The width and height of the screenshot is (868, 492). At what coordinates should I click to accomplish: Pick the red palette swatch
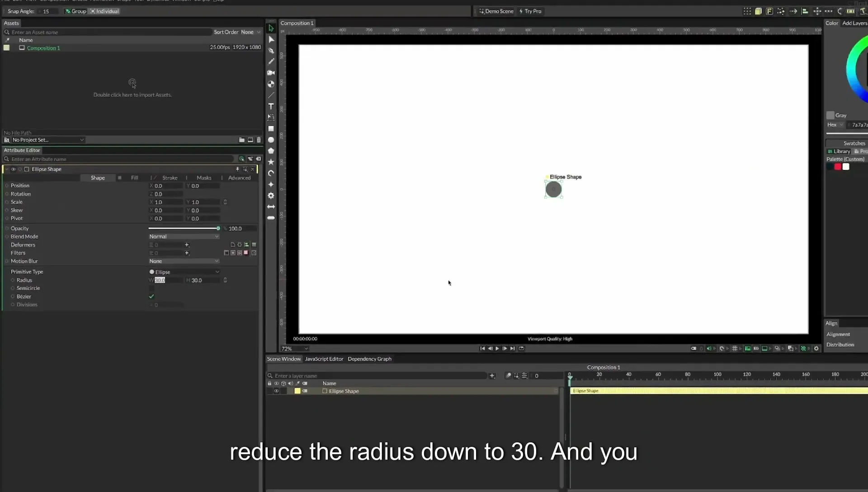[x=838, y=167]
